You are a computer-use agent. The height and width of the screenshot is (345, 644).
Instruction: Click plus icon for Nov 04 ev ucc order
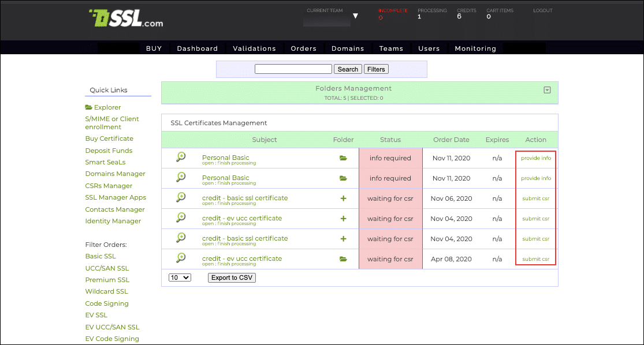[343, 219]
